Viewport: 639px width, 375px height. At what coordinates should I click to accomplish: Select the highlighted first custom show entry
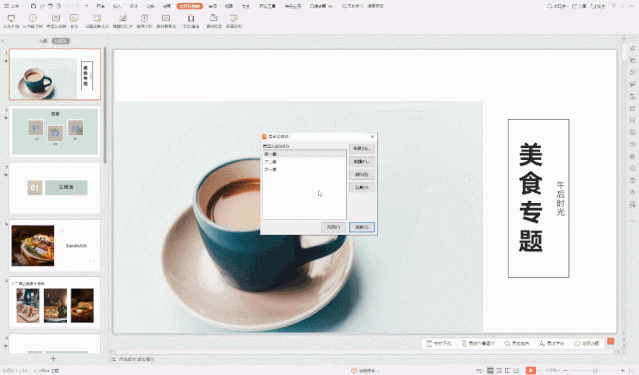(x=304, y=154)
